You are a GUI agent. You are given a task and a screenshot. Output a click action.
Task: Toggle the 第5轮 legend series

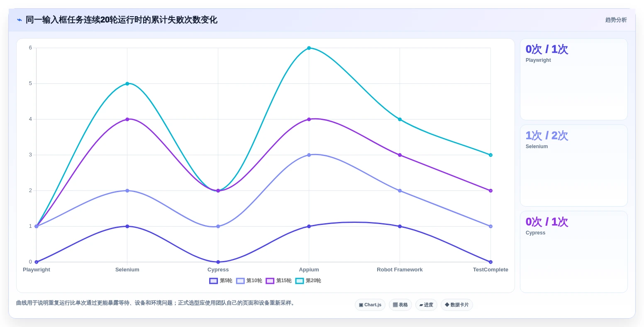(x=221, y=281)
